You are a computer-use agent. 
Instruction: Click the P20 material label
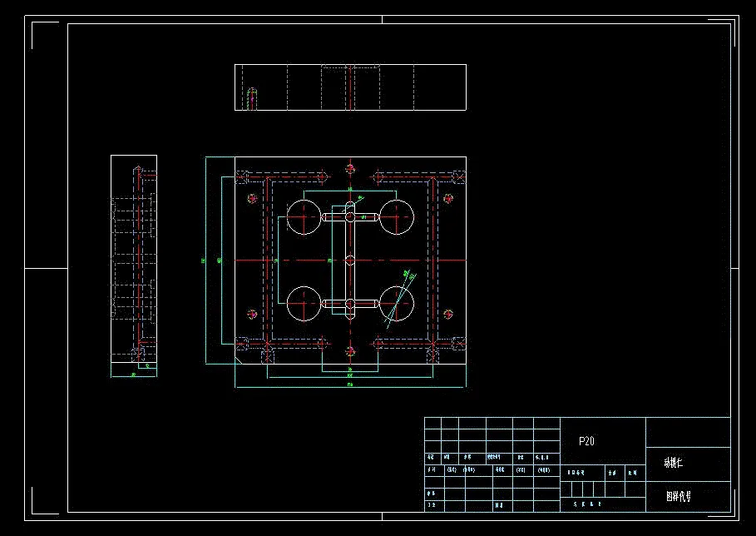586,441
